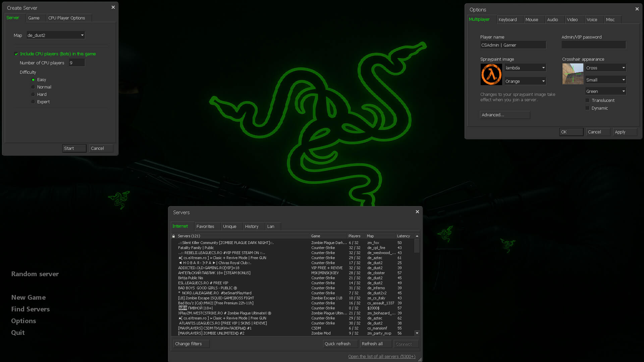Grab the Servers window resize grip
This screenshot has width=644, height=362.
pyautogui.click(x=420, y=359)
